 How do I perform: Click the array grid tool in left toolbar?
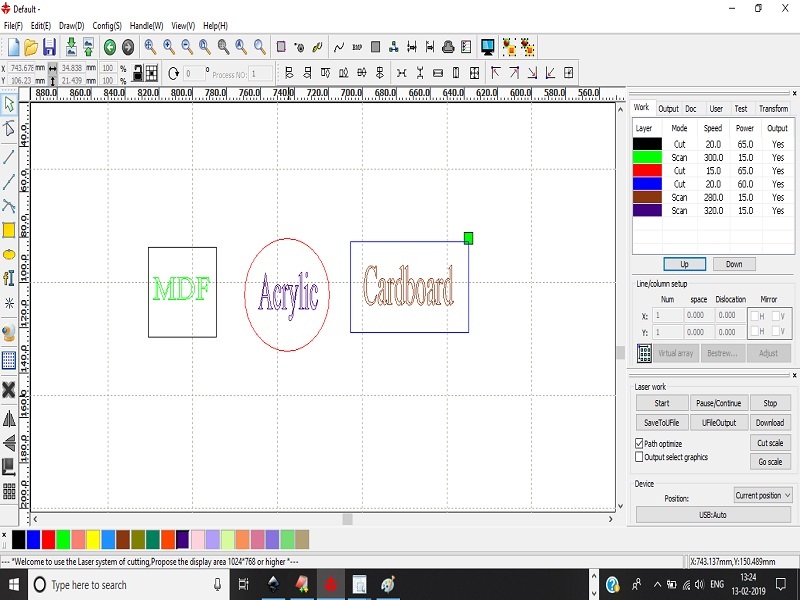pos(9,491)
